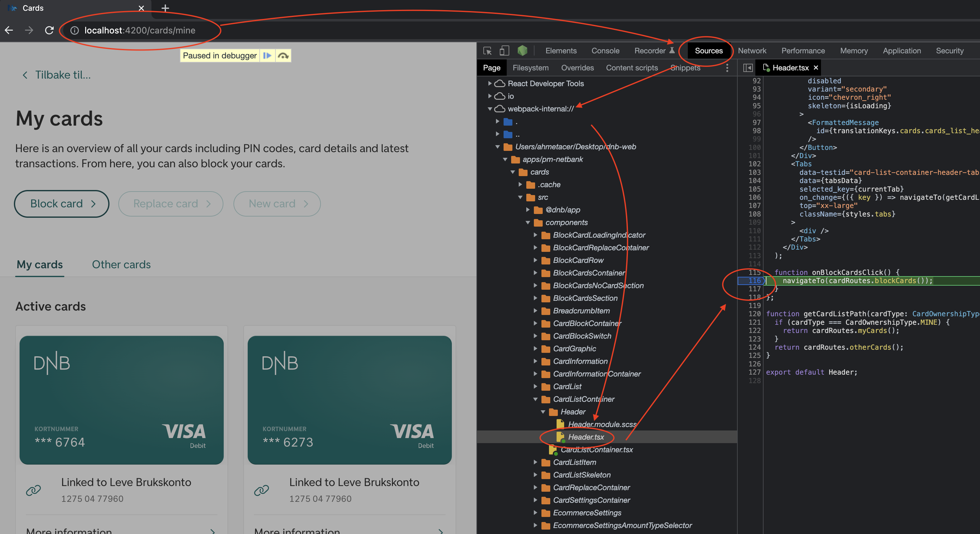Close the Header.tsx editor tab
The width and height of the screenshot is (980, 534).
tap(816, 67)
